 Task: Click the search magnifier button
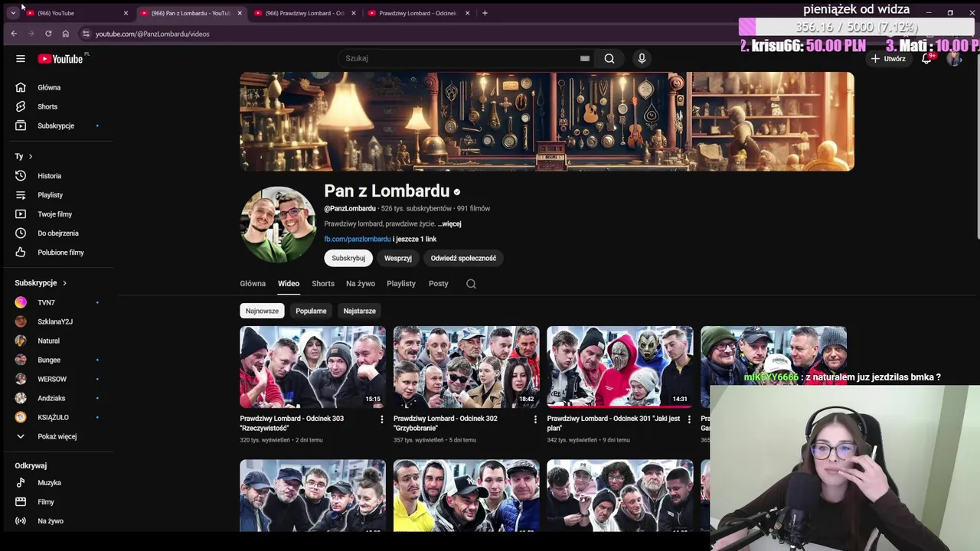pyautogui.click(x=609, y=58)
